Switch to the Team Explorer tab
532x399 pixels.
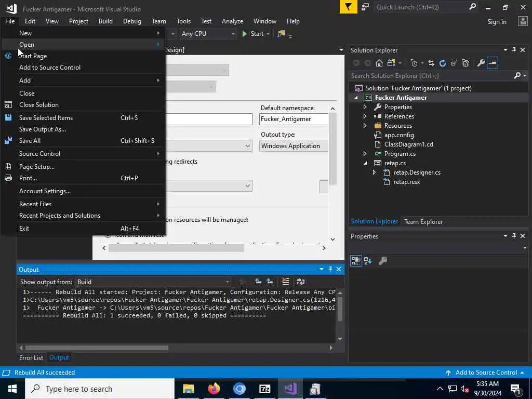423,221
